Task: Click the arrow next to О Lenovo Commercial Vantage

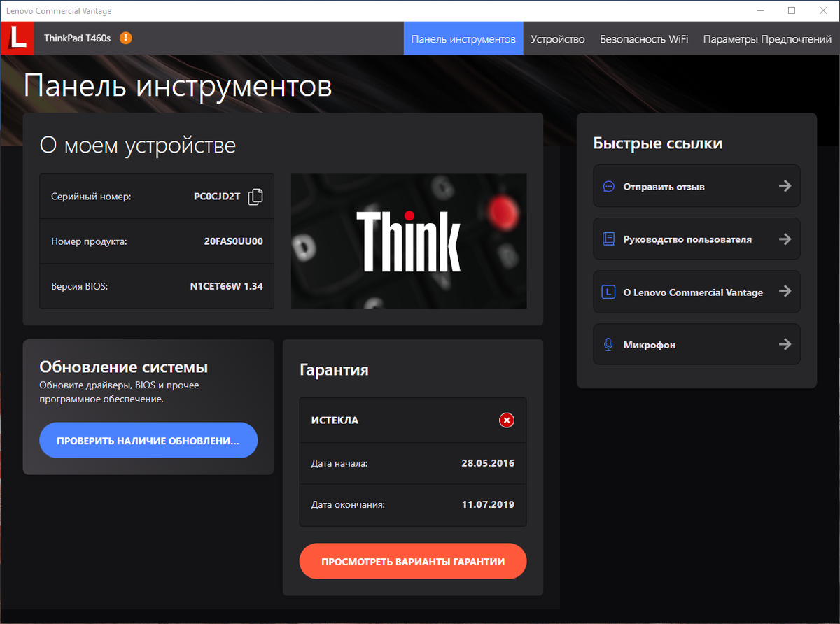Action: 785,292
